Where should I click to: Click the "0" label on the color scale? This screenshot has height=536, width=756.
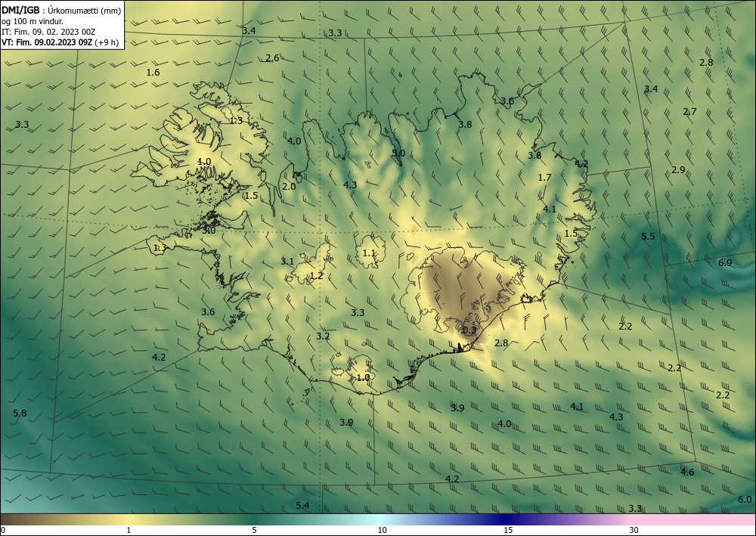(3, 531)
